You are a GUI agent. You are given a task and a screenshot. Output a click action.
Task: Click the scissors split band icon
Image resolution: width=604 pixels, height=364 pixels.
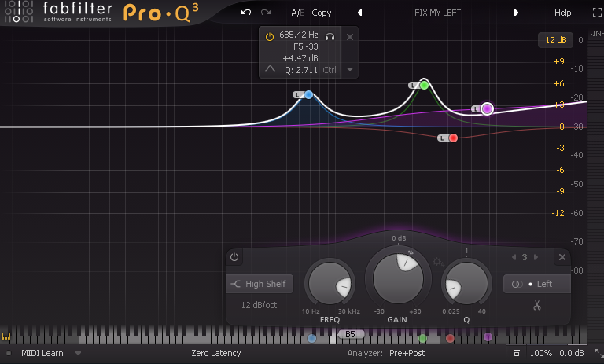coord(537,306)
